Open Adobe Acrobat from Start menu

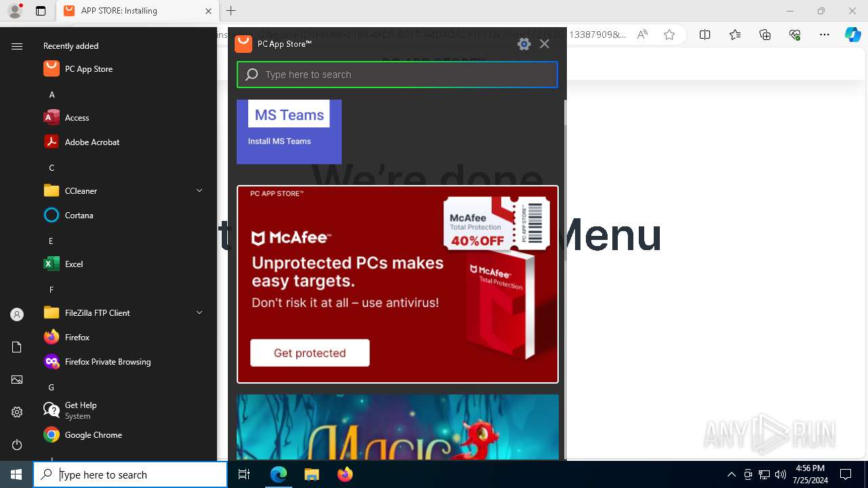pyautogui.click(x=122, y=142)
